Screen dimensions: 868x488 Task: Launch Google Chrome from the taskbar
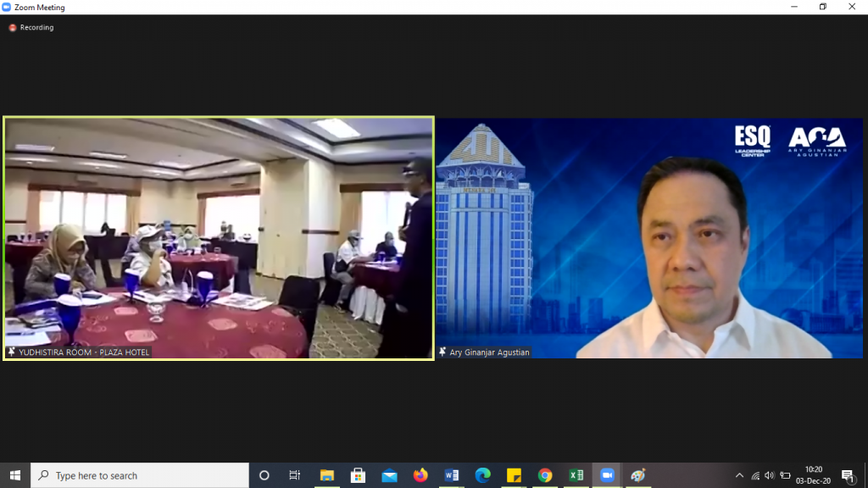544,475
